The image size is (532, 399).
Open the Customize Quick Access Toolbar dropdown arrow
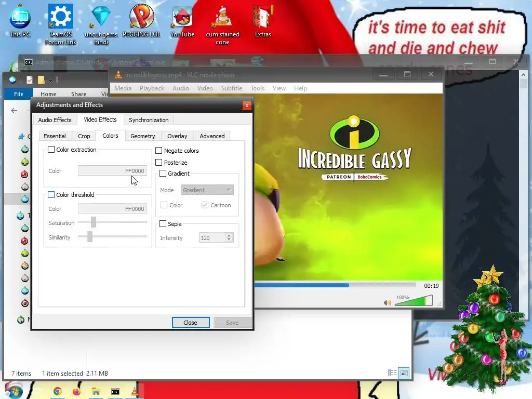coord(50,81)
